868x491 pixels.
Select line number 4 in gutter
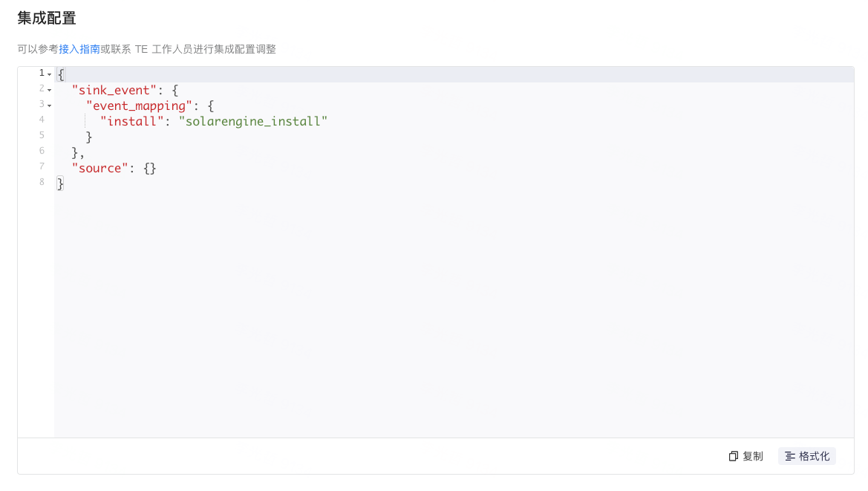42,120
